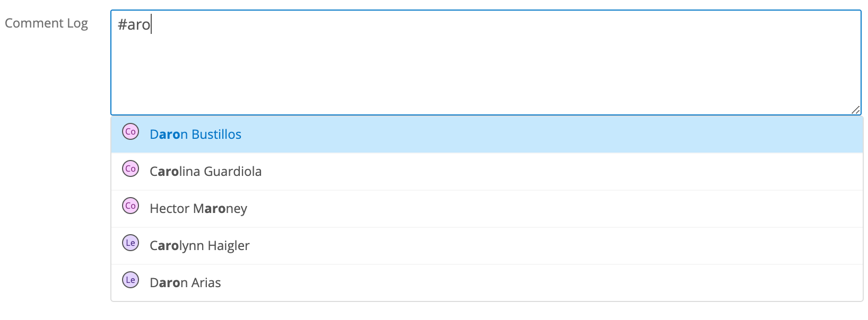The image size is (868, 320).
Task: Choose Carolina Guardiola in the mention list
Action: (205, 172)
